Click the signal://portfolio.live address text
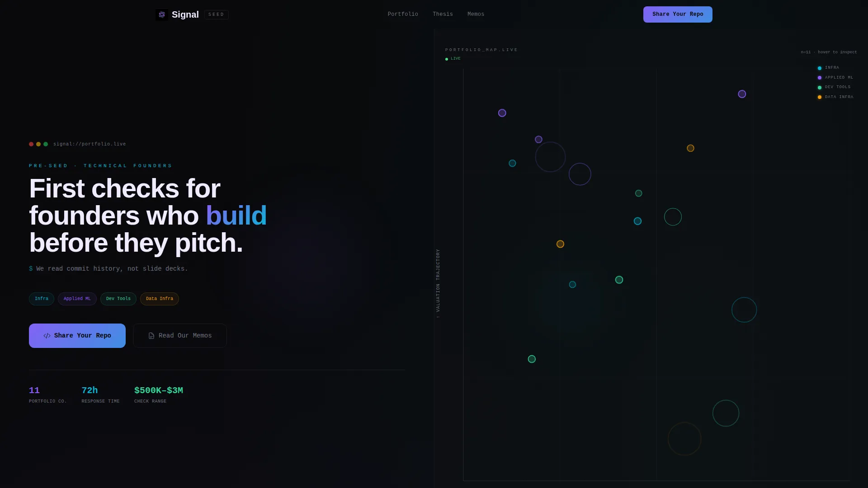Screen dimensions: 868x488 [90, 144]
